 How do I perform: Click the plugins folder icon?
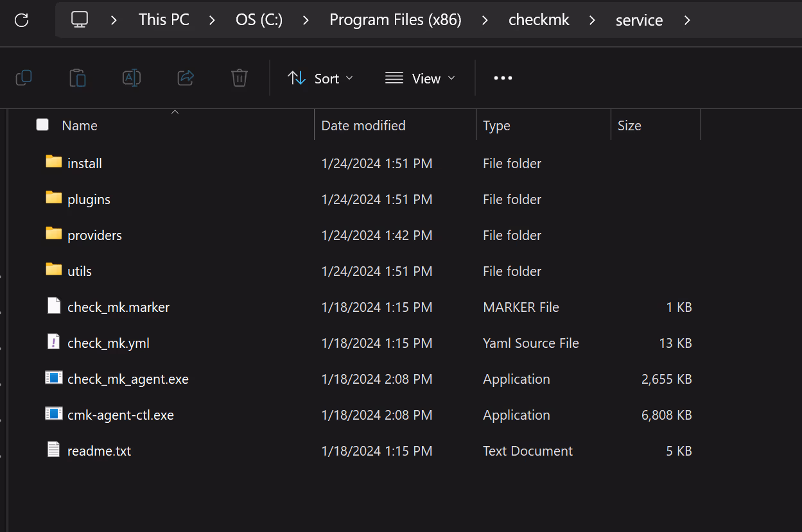54,198
